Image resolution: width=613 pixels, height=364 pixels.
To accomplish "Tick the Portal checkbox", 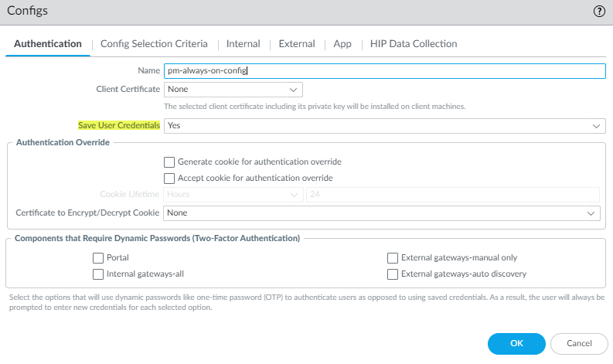I will coord(98,257).
